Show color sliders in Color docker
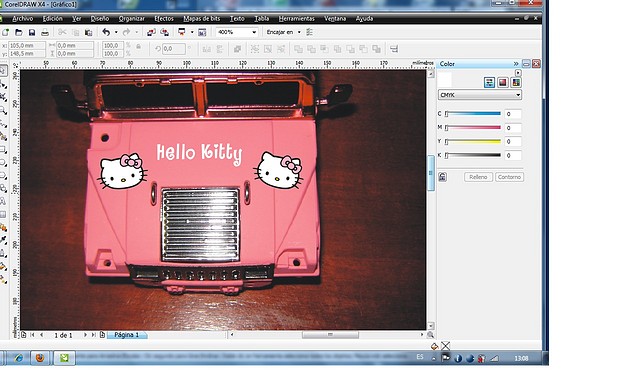640x384 pixels. pos(489,82)
